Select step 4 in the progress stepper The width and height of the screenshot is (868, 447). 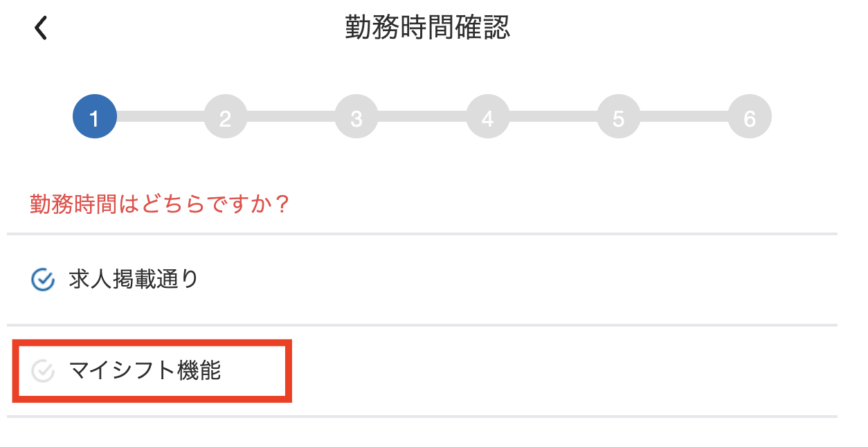click(487, 116)
